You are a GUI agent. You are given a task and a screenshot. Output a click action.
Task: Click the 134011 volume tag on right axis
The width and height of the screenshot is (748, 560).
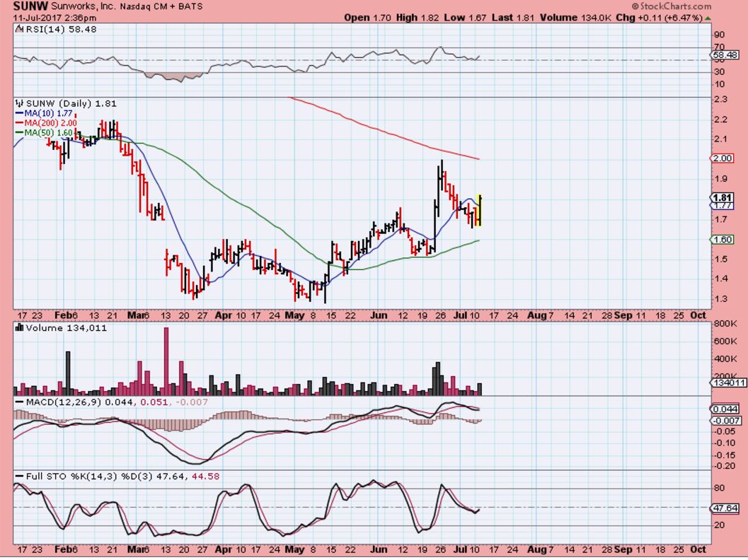pyautogui.click(x=728, y=383)
